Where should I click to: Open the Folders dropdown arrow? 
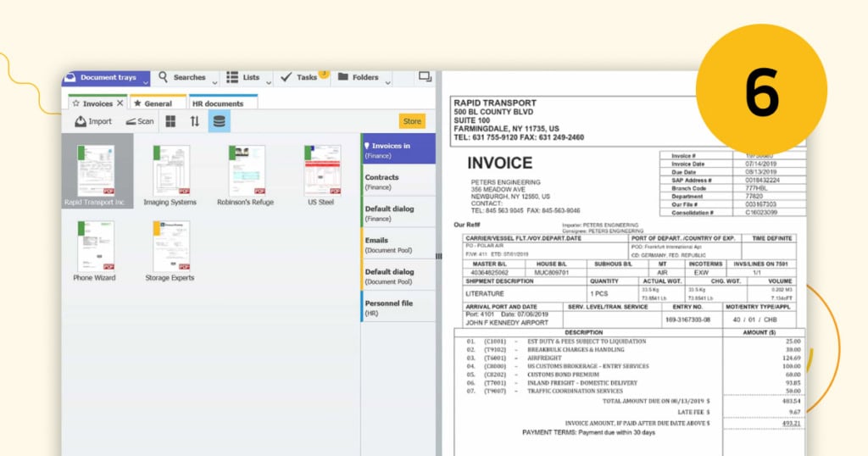387,82
